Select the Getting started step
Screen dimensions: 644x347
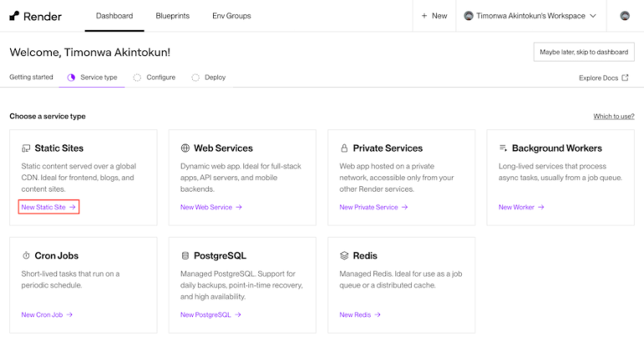coord(31,77)
